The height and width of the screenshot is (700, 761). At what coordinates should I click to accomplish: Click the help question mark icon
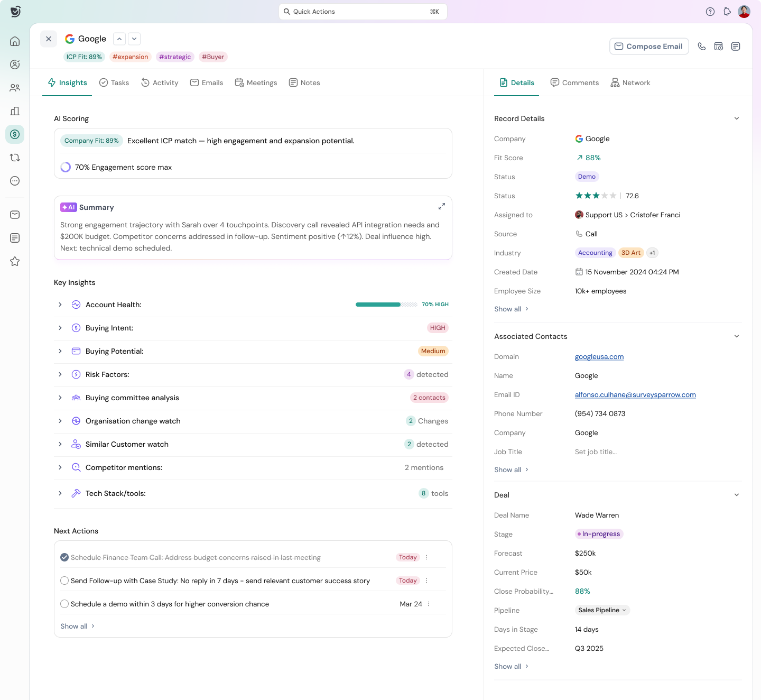[x=710, y=12]
